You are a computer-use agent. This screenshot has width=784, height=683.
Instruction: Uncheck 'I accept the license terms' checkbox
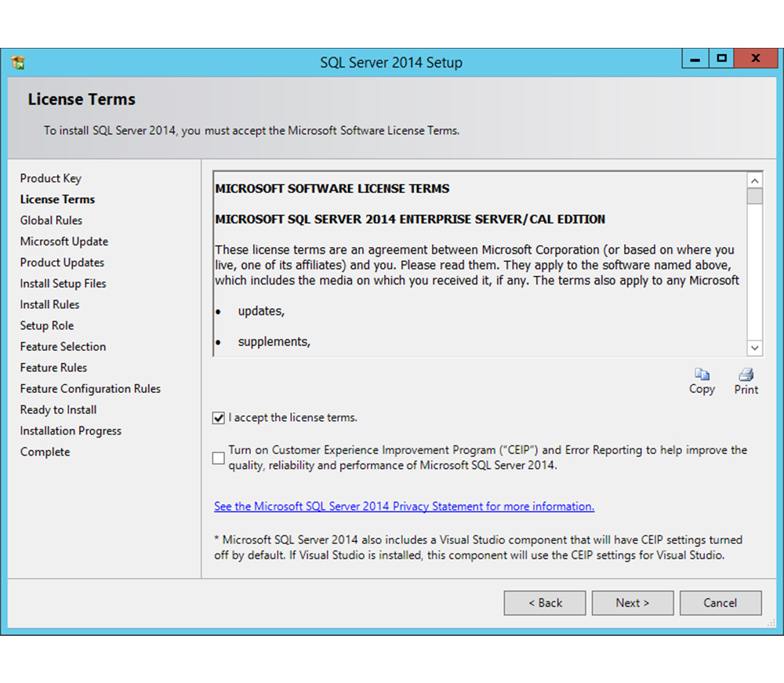tap(219, 418)
